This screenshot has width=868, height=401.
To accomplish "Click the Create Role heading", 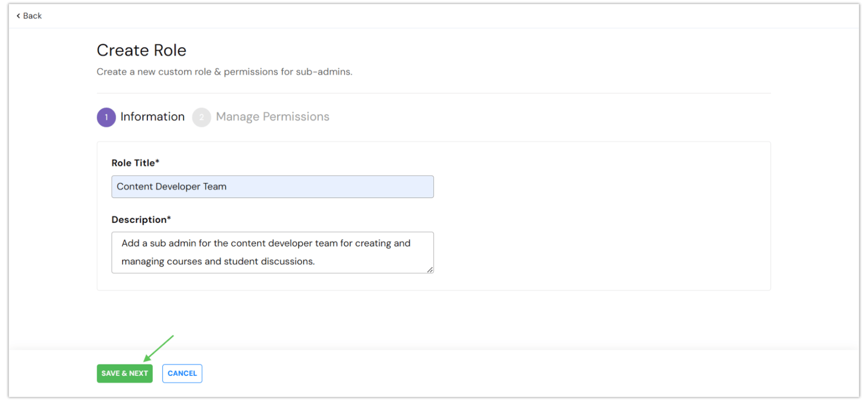I will tap(141, 50).
